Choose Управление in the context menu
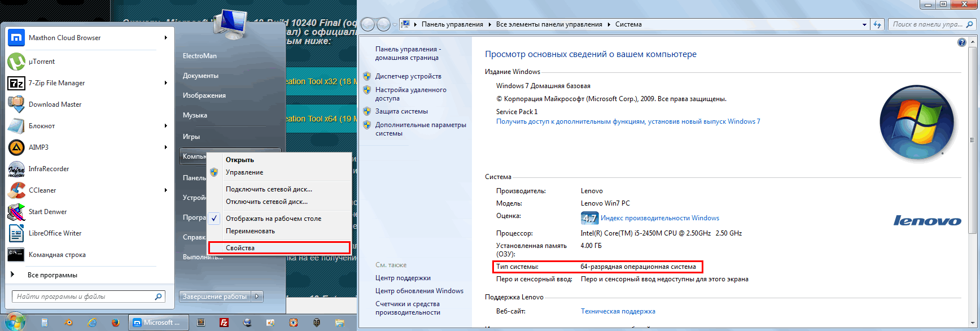The height and width of the screenshot is (331, 980). (279, 172)
